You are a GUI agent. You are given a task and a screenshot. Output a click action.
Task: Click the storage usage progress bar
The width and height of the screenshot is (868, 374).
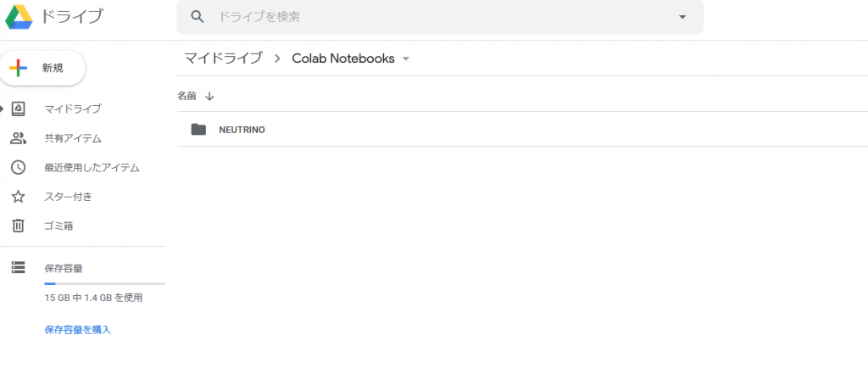pyautogui.click(x=104, y=284)
